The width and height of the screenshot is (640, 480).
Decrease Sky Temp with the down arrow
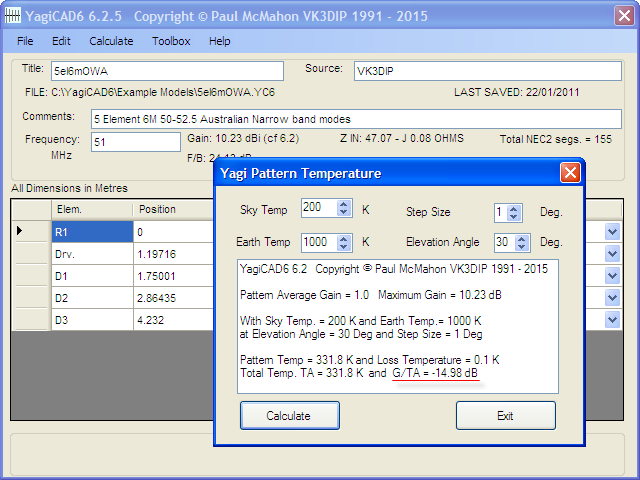pos(344,212)
